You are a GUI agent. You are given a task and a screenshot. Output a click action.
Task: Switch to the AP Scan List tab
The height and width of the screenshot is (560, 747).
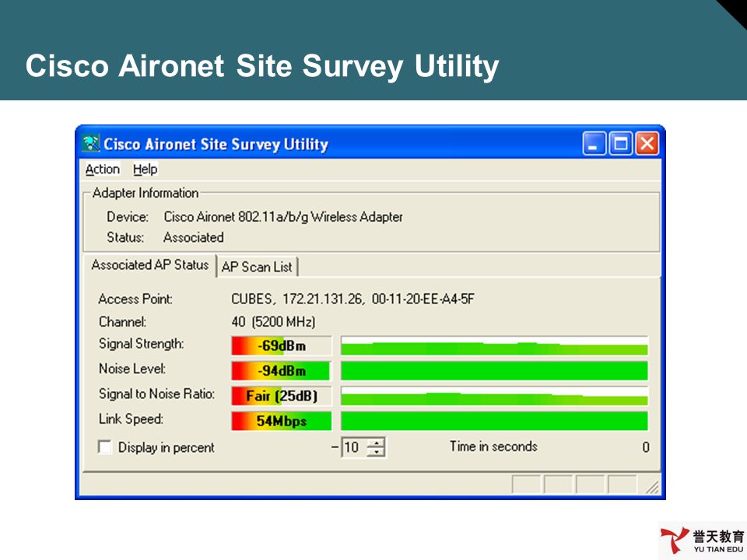click(257, 267)
